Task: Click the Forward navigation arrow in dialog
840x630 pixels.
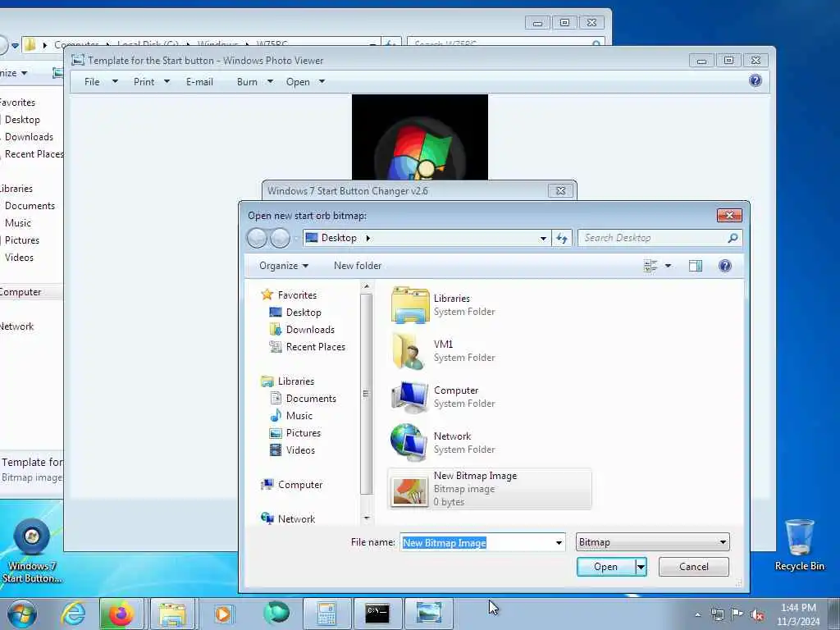Action: click(x=280, y=238)
